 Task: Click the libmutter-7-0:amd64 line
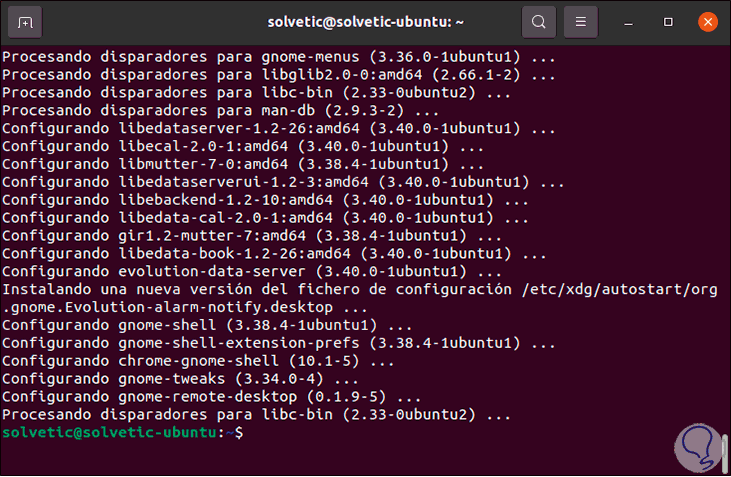coord(243,164)
